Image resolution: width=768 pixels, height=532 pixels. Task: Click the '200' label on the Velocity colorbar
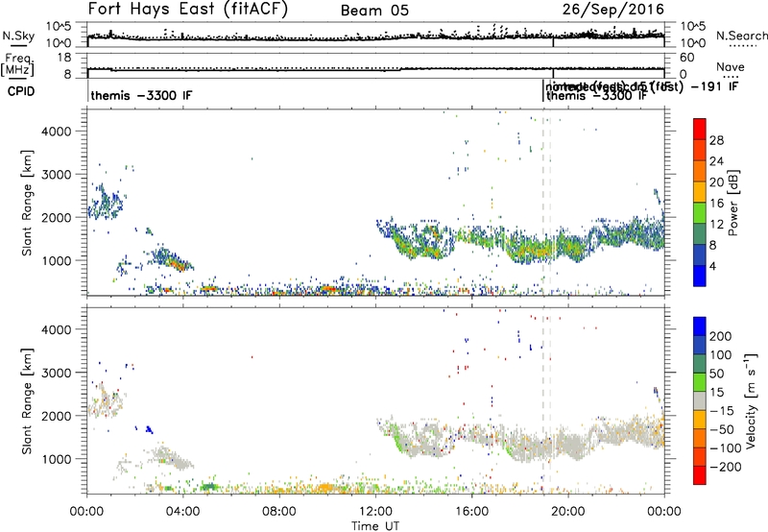pyautogui.click(x=721, y=336)
